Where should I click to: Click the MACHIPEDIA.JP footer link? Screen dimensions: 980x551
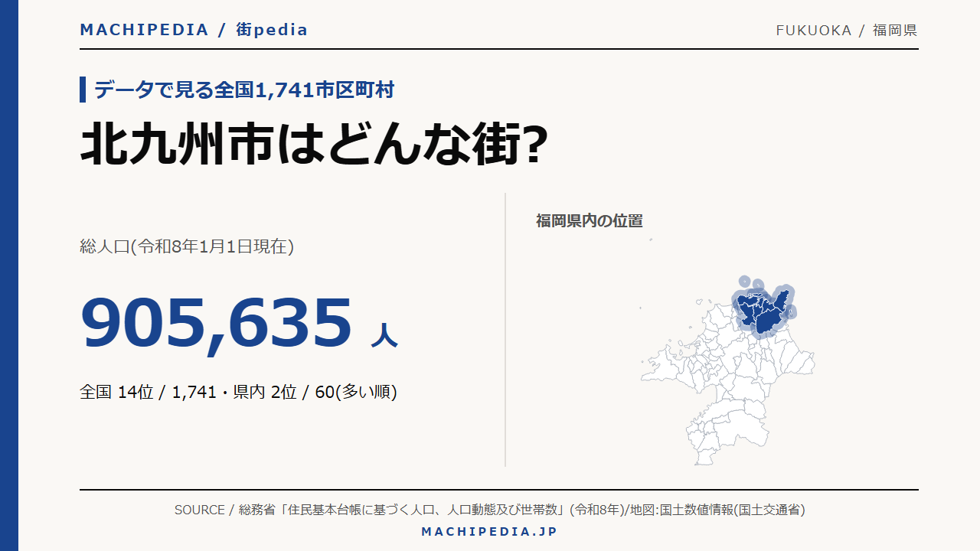[490, 531]
